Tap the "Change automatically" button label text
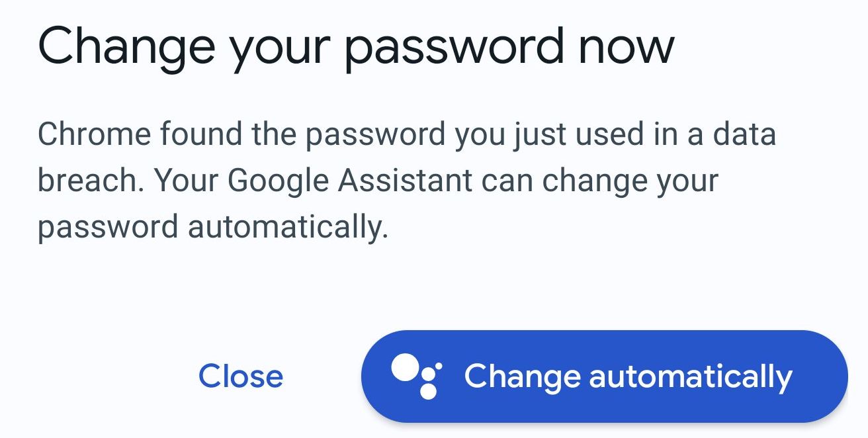Viewport: 868px width, 438px height. coord(628,376)
